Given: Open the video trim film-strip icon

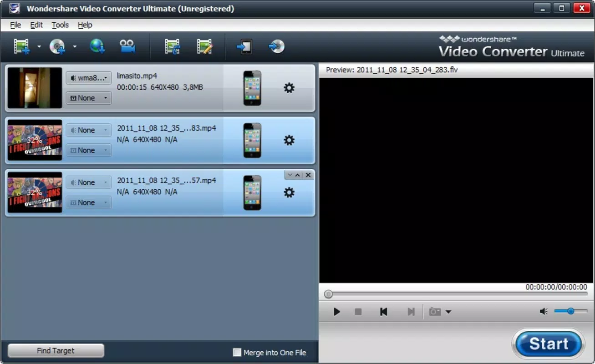Looking at the screenshot, I should (x=172, y=46).
